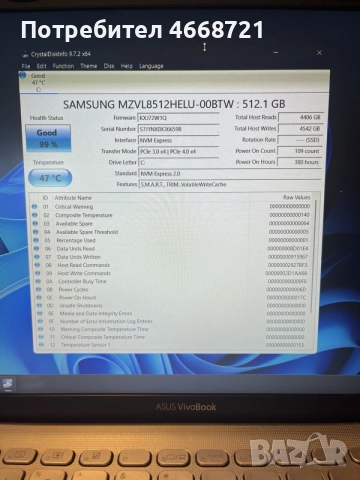Image resolution: width=360 pixels, height=480 pixels.
Task: Click the CrystalDiskInfo title bar app icon
Action: (25, 54)
